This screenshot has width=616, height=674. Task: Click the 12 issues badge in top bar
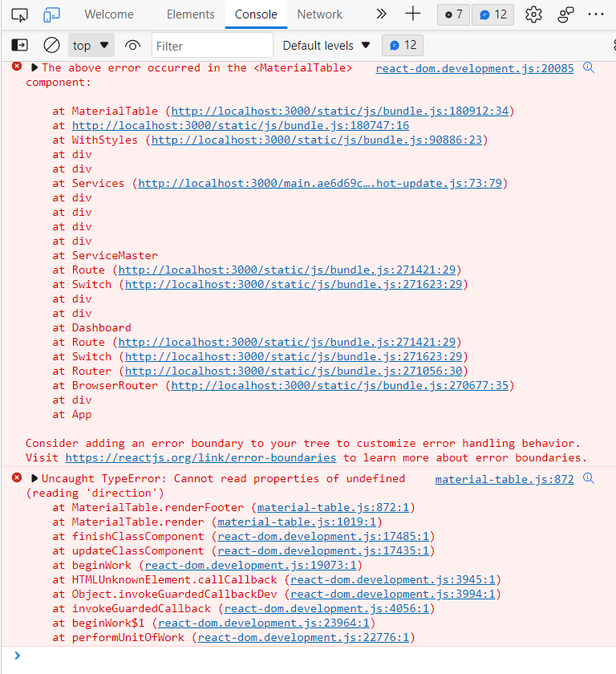[x=492, y=14]
